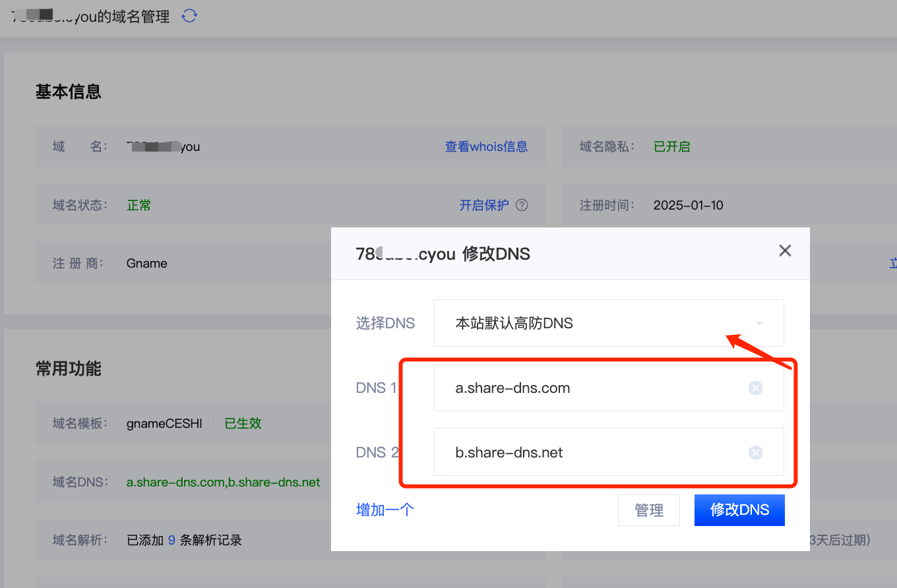Close the 修改DNS dialog with the X

point(785,250)
